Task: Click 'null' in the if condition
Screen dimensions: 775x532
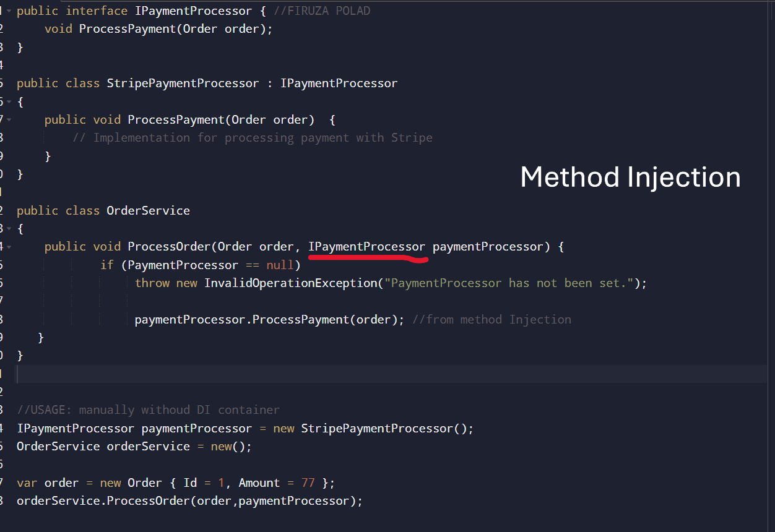Action: [x=280, y=265]
